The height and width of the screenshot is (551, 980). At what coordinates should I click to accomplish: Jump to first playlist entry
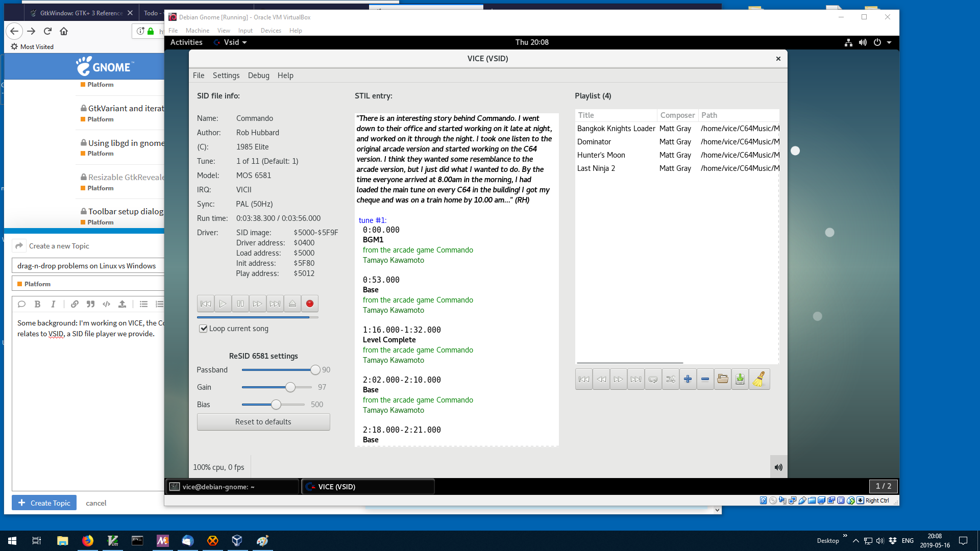click(584, 379)
